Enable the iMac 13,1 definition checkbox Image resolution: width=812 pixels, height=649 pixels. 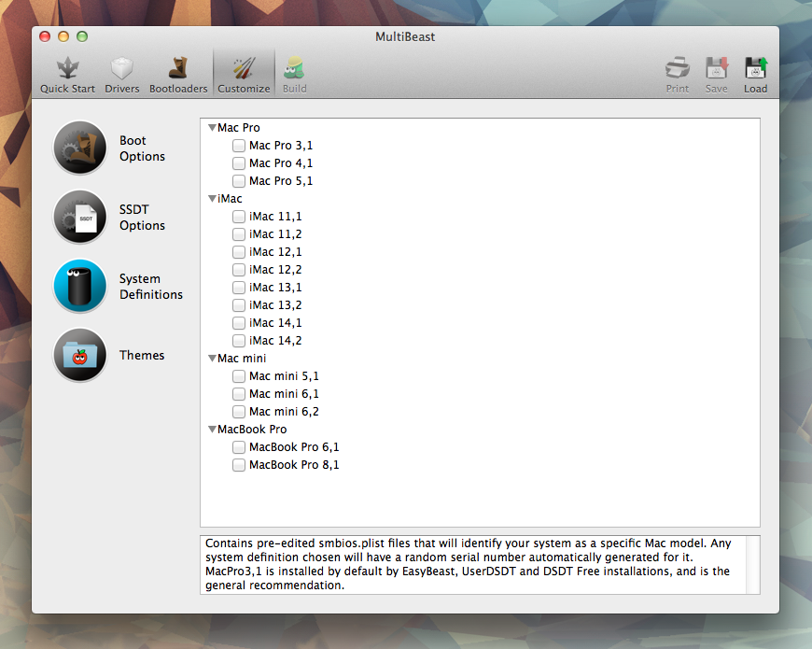(x=239, y=288)
